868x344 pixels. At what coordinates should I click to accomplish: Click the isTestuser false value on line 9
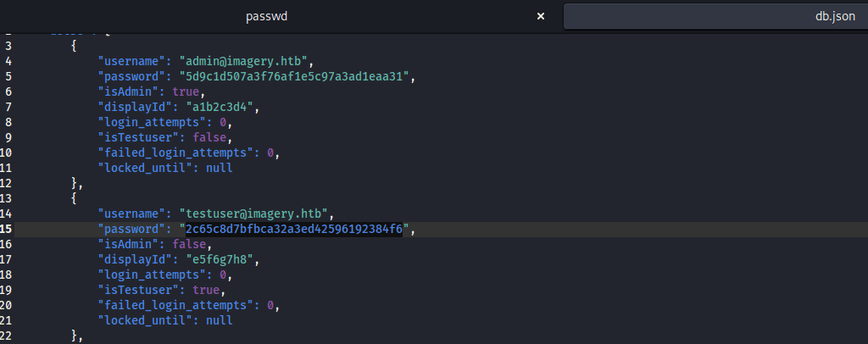pyautogui.click(x=212, y=137)
